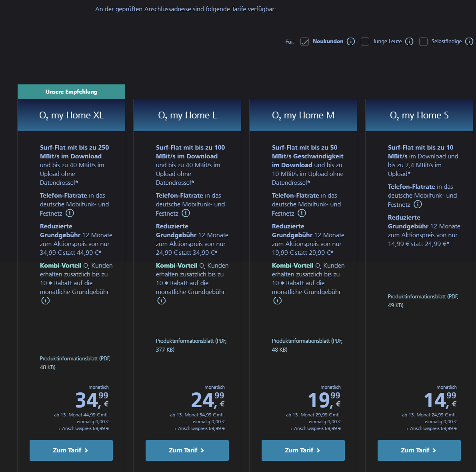The height and width of the screenshot is (472, 476).
Task: Click the Junge Leute label
Action: click(387, 41)
